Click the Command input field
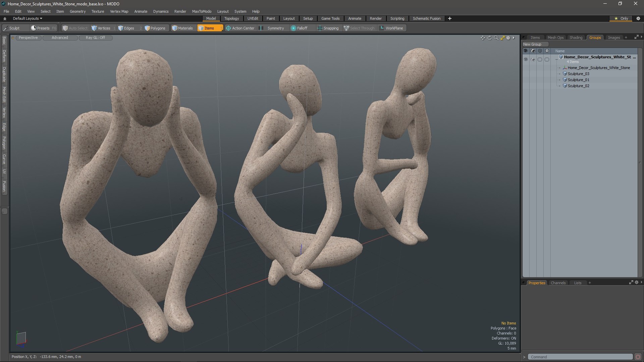This screenshot has height=362, width=644. click(x=580, y=357)
